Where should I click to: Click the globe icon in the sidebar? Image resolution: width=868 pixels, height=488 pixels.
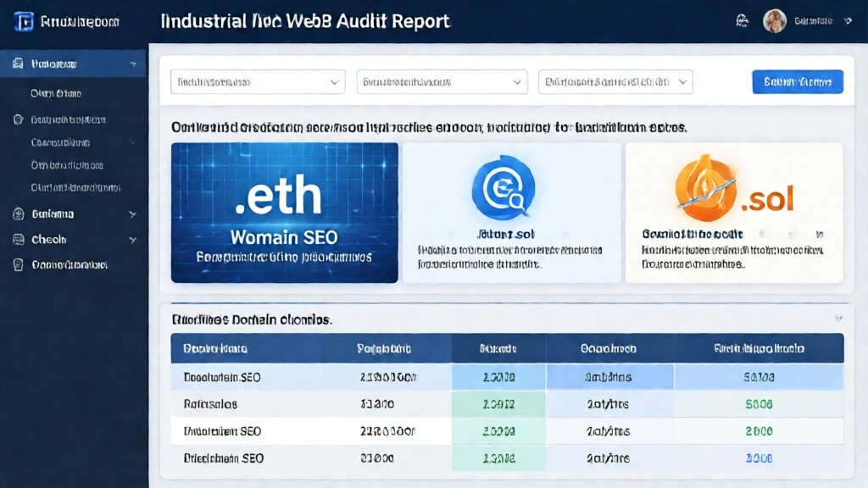[x=19, y=214]
